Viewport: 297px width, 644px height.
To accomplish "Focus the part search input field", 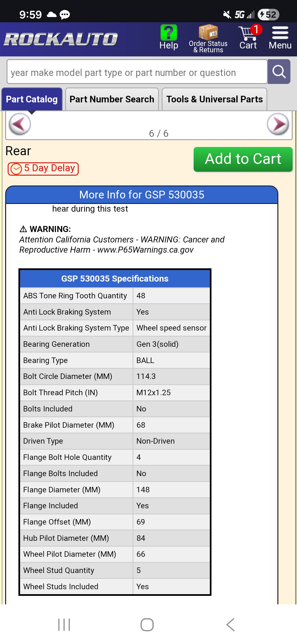I will pos(137,72).
